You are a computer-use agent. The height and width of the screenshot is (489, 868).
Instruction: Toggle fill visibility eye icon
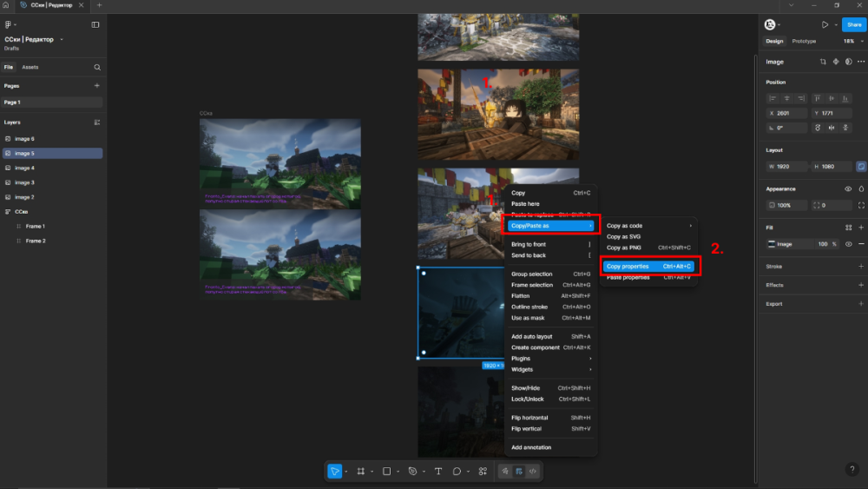(849, 244)
